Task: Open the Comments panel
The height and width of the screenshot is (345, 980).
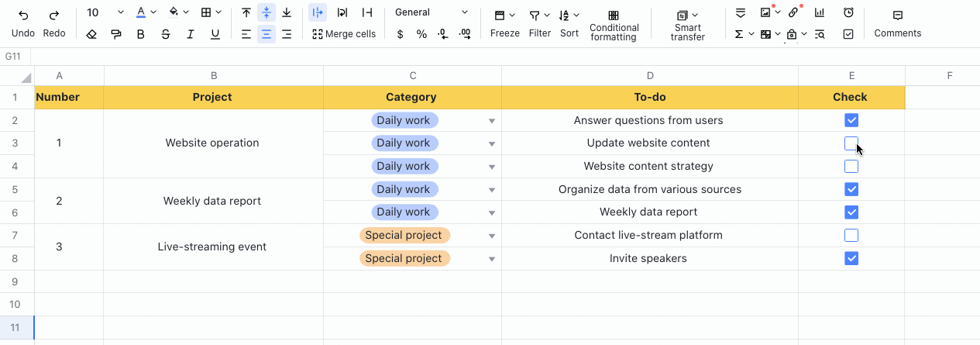Action: 897,23
